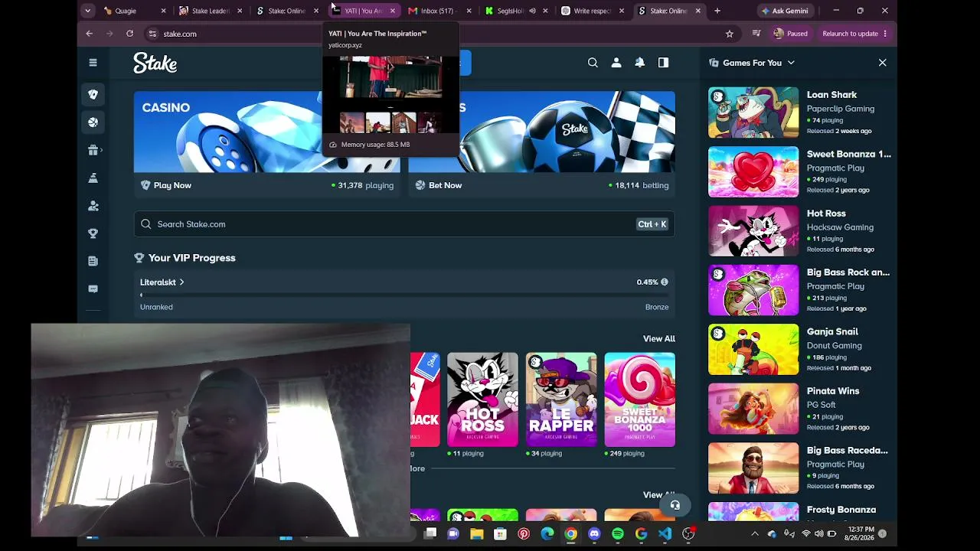Toggle the side panel icon in Stake header
The height and width of the screenshot is (551, 980).
pyautogui.click(x=663, y=63)
